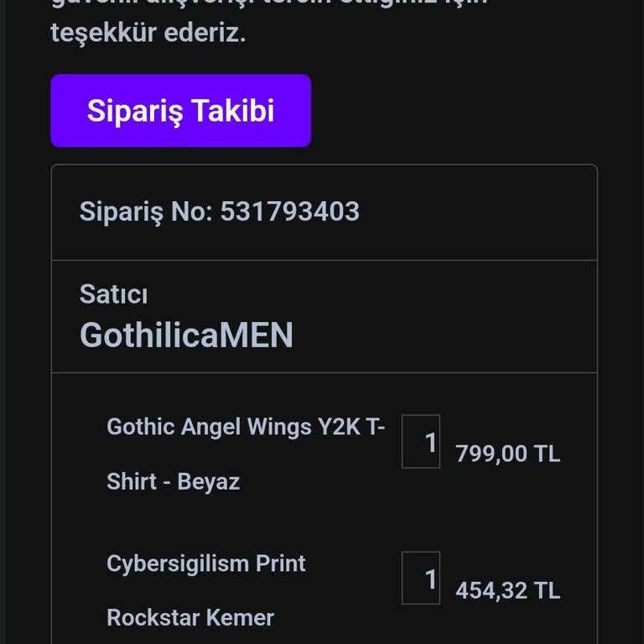Click the quantity box for the T-Shirt

421,442
